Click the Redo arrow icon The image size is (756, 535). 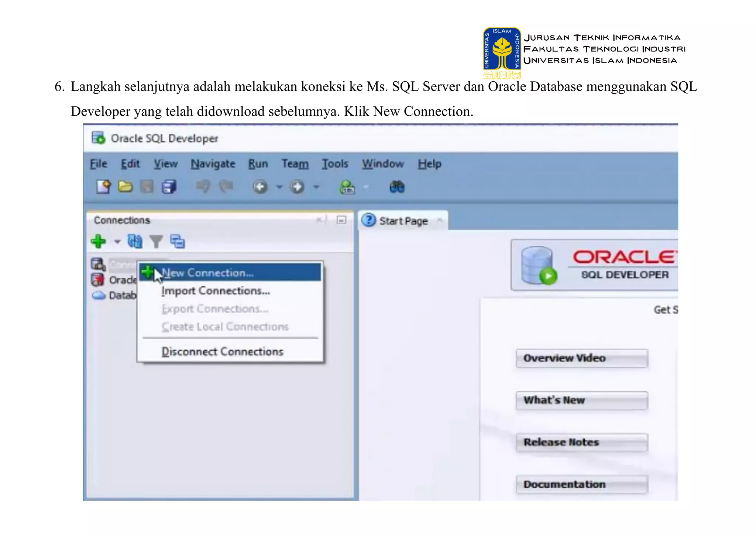click(226, 187)
